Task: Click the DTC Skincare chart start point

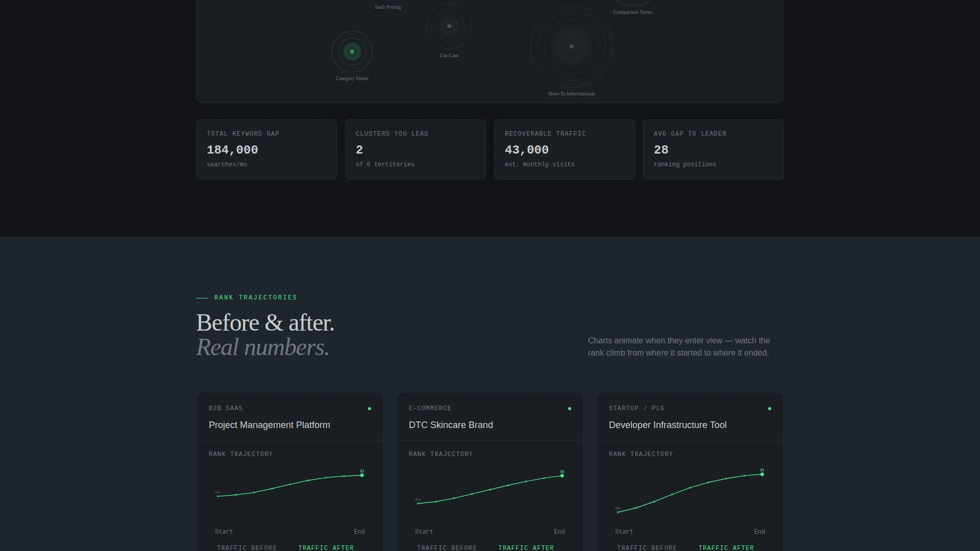Action: (418, 504)
